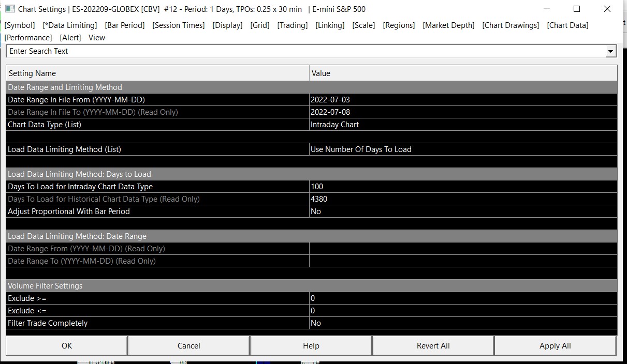This screenshot has height=364, width=627.
Task: Open the [Regions] tab
Action: pos(399,25)
